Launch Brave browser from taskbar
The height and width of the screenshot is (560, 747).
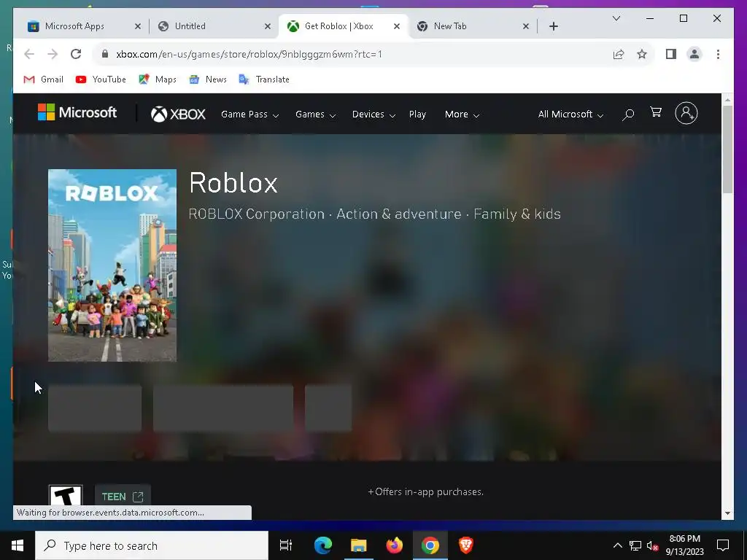pyautogui.click(x=465, y=545)
